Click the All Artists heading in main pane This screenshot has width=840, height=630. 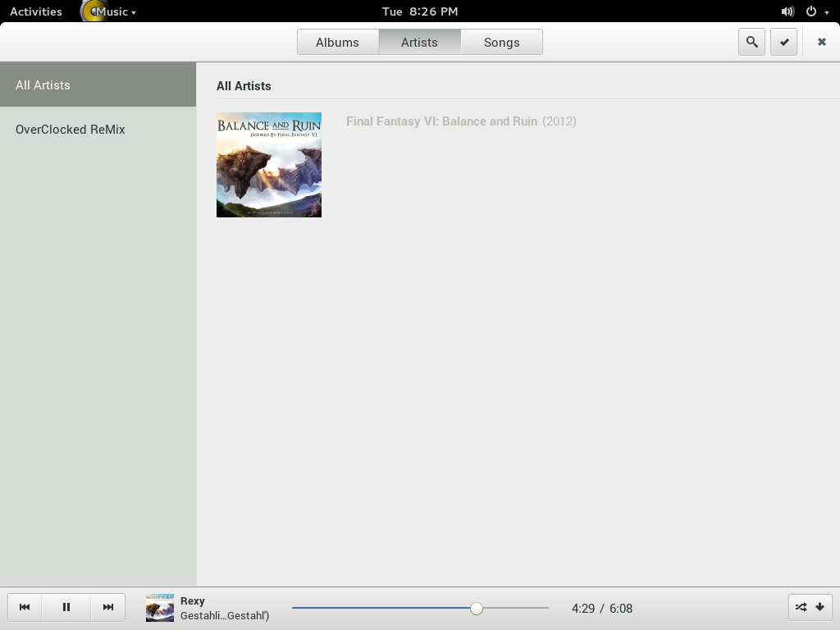coord(244,85)
